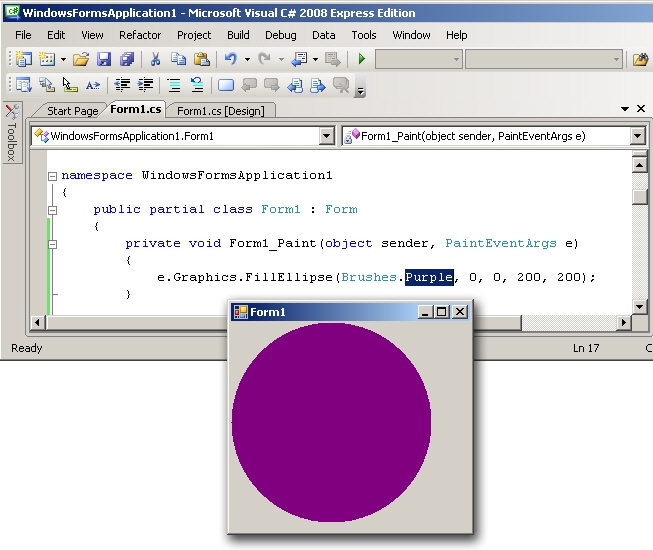This screenshot has height=550, width=653.
Task: Click the horizontal scrollbar left arrow in editor
Action: (37, 322)
